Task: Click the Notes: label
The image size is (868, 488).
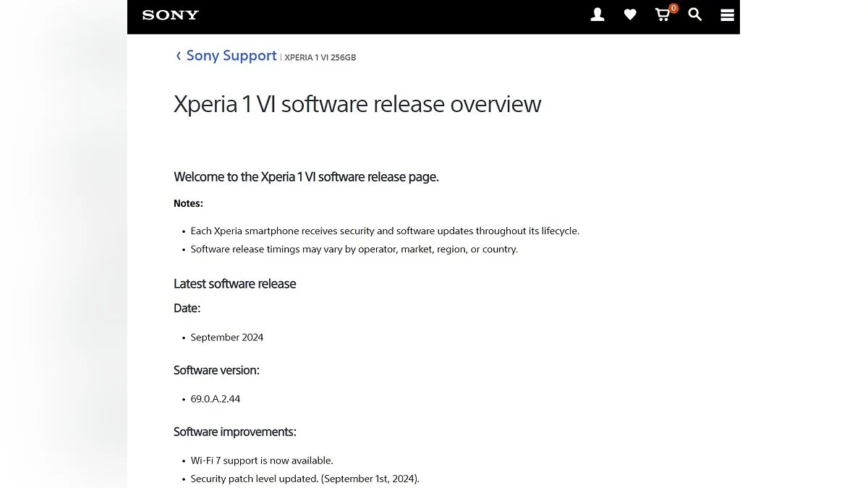Action: point(188,203)
